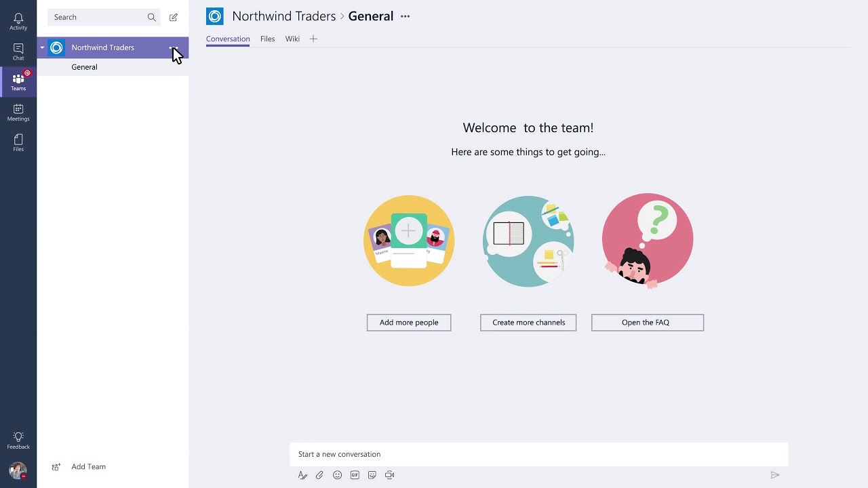
Task: Open the Activity feed
Action: click(18, 22)
